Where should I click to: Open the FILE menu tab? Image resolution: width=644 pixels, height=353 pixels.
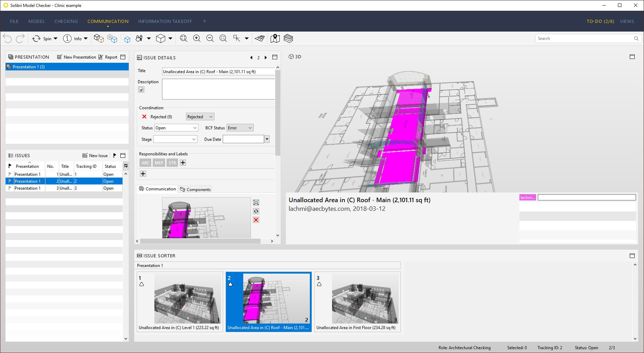click(14, 21)
